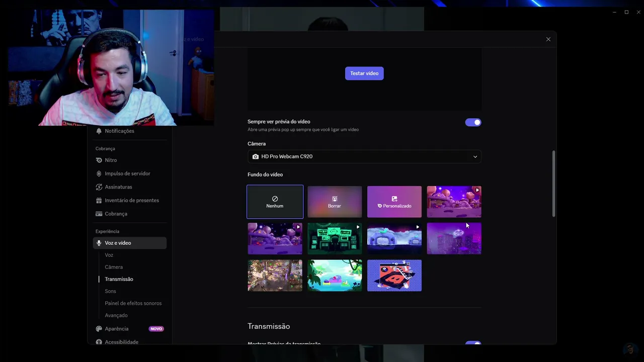Click the Assinaturas refresh-style icon
Image resolution: width=644 pixels, height=362 pixels.
pyautogui.click(x=99, y=187)
